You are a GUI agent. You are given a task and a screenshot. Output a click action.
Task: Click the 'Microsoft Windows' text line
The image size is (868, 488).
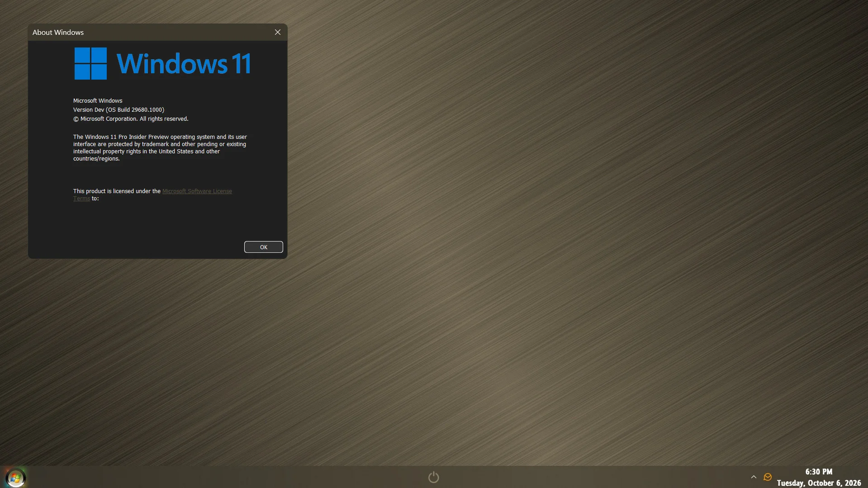(x=98, y=101)
